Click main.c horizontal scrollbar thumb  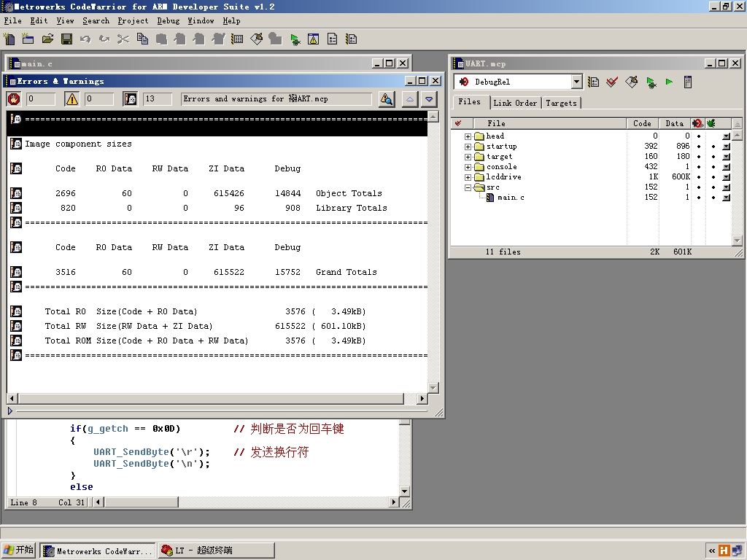[x=141, y=502]
